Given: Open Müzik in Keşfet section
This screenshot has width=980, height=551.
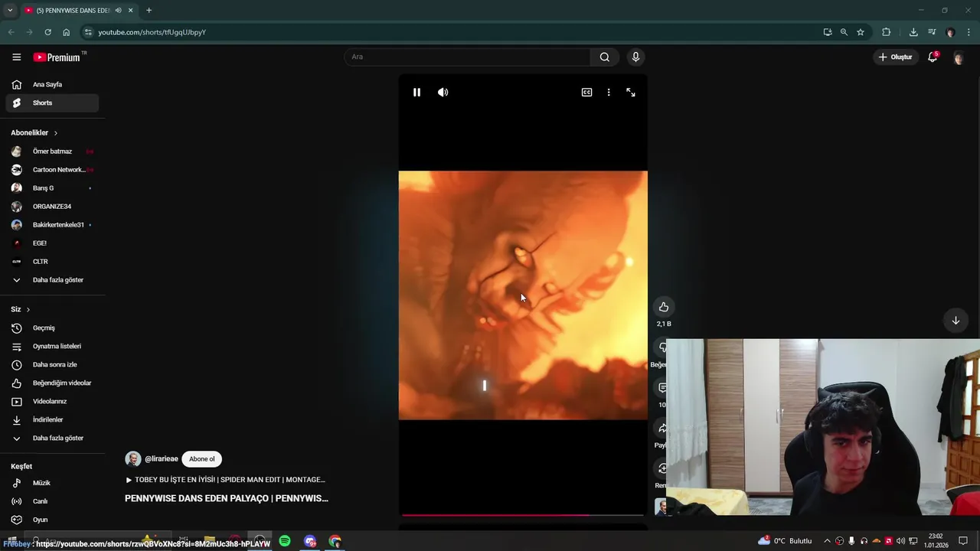Looking at the screenshot, I should [x=52, y=483].
